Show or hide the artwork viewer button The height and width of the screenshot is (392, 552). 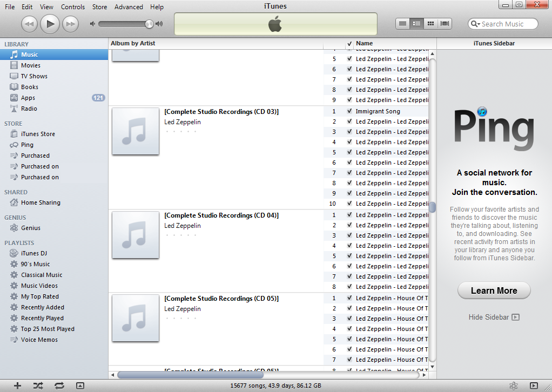(80, 386)
